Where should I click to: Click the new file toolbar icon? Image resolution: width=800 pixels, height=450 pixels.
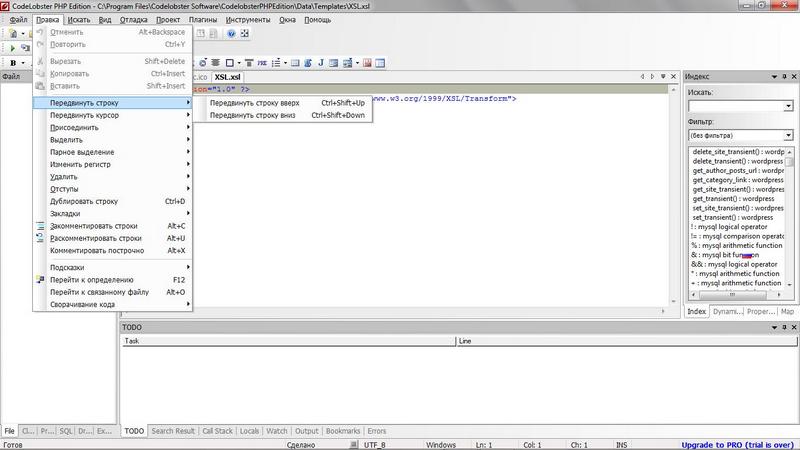point(13,34)
